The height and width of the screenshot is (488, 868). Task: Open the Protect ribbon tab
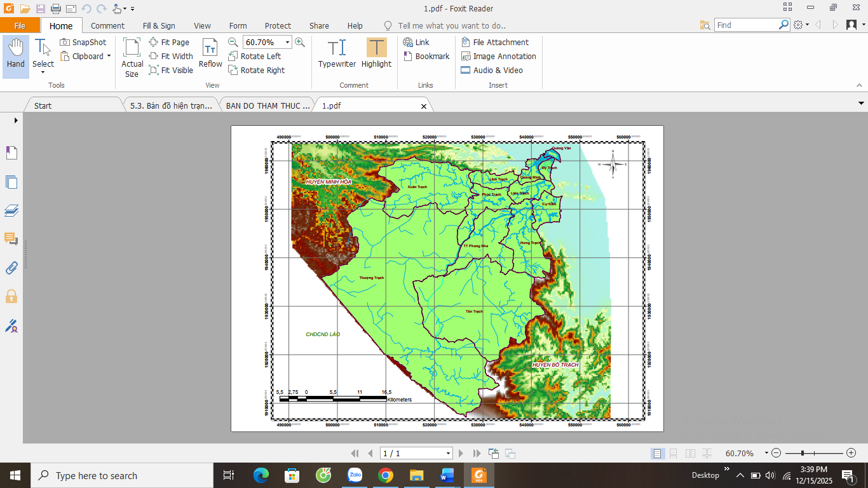click(x=278, y=26)
